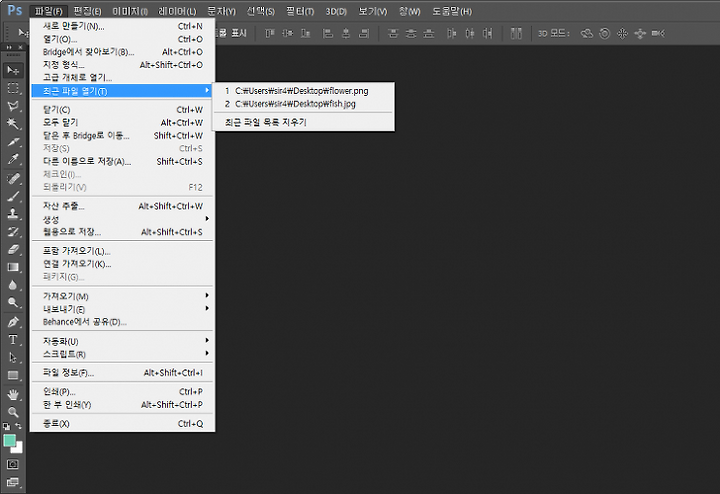The width and height of the screenshot is (720, 494).
Task: Activate 3D scale camera icon
Action: 658,33
